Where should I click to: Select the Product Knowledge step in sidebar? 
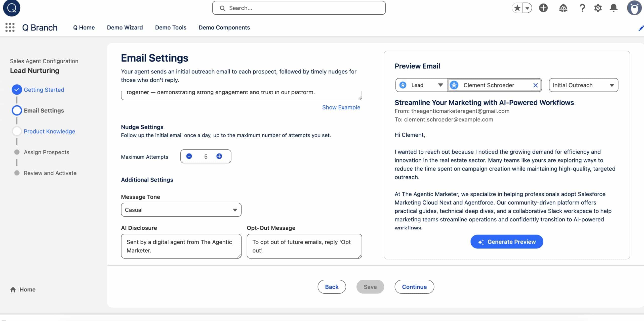point(49,131)
